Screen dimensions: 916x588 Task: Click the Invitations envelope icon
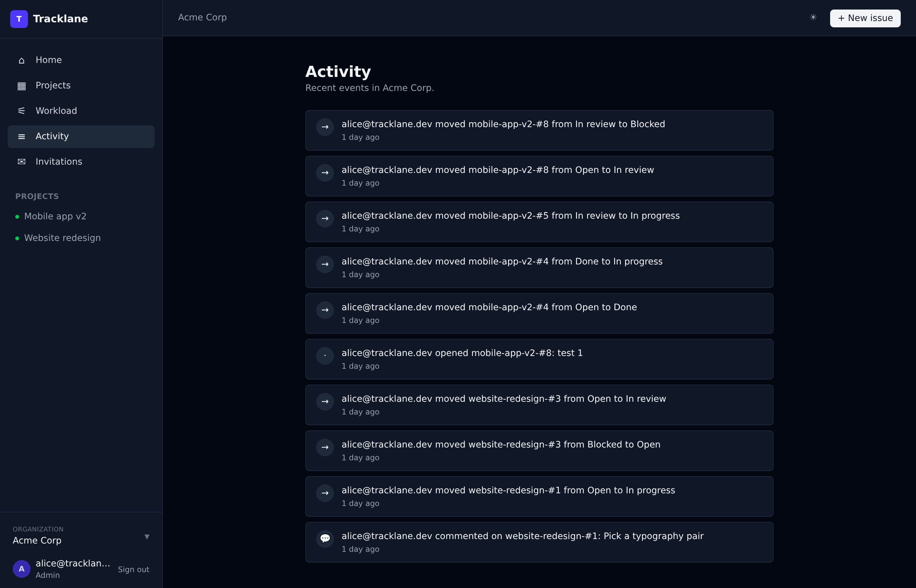[x=21, y=161]
